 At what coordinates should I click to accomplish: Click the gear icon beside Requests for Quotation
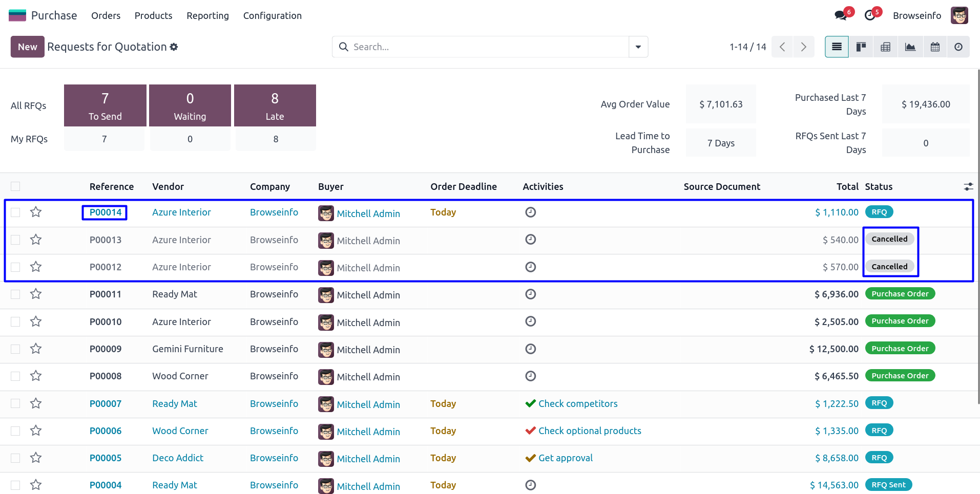[x=174, y=47]
